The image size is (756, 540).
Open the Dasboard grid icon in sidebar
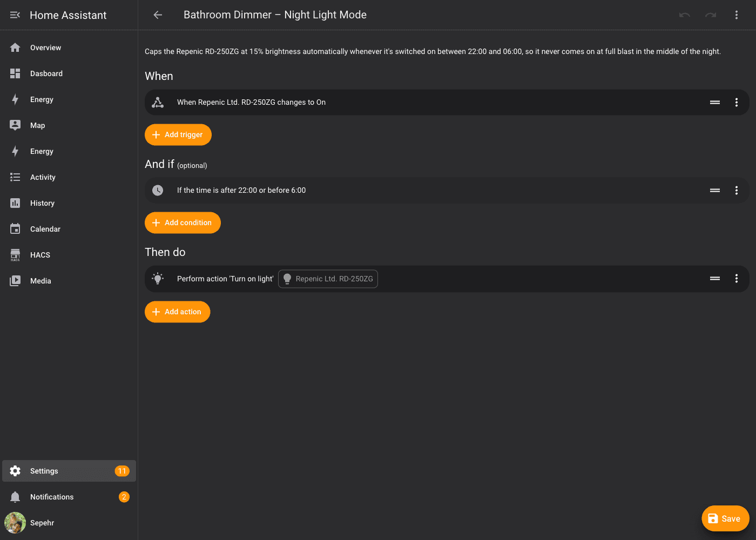[x=15, y=73]
